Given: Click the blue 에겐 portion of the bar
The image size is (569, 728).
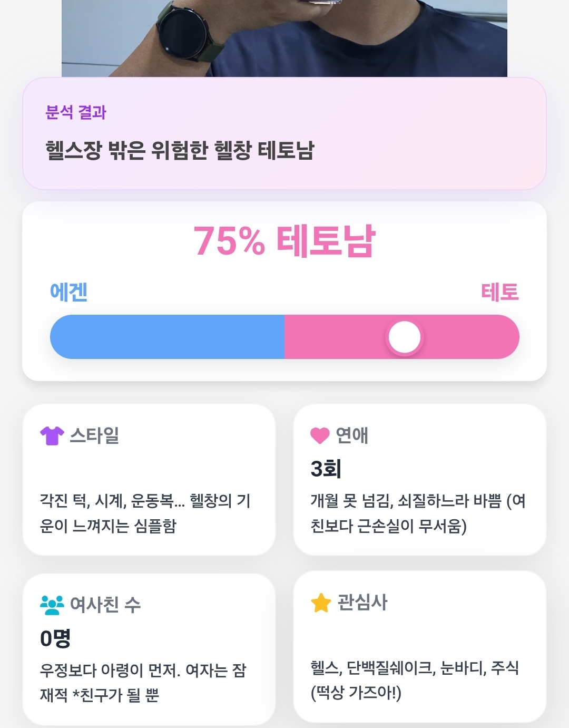Looking at the screenshot, I should pos(167,337).
